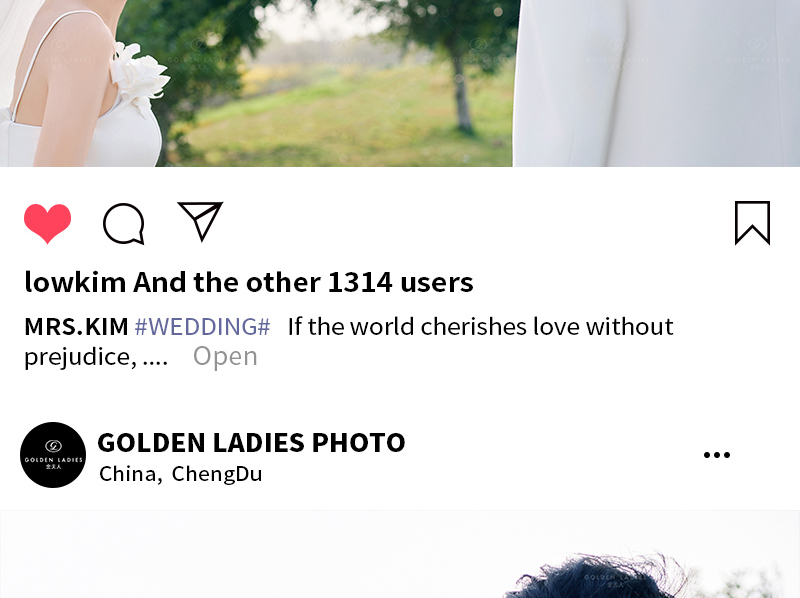800x598 pixels.
Task: Open GOLDEN LADIES PHOTO profile name
Action: click(251, 442)
